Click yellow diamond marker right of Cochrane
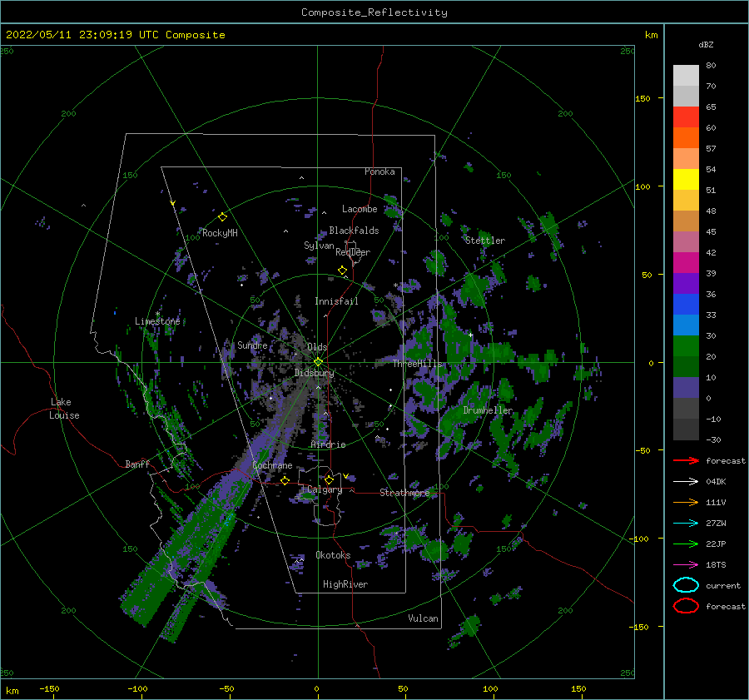Screen dimensions: 749x700 click(x=285, y=480)
